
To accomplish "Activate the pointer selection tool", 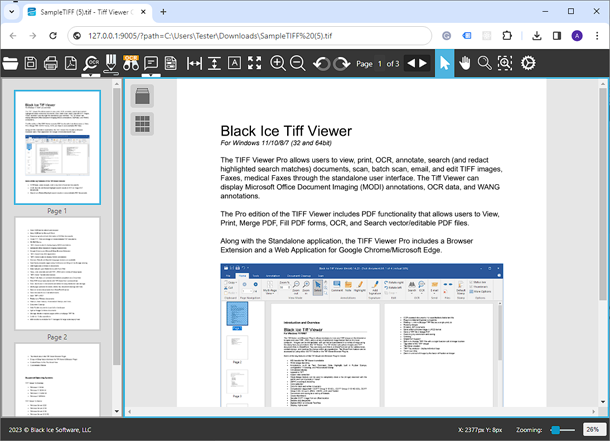I will (x=444, y=64).
